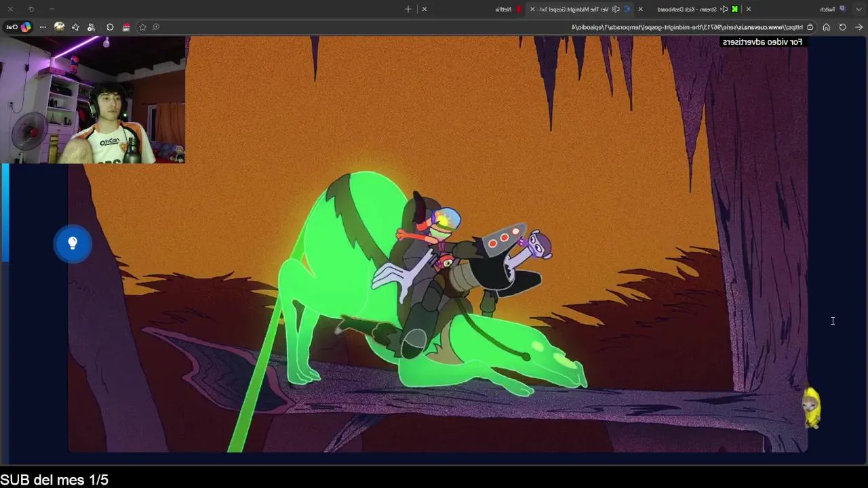The height and width of the screenshot is (488, 868).
Task: Go back using the browser back arrow
Action: click(859, 27)
